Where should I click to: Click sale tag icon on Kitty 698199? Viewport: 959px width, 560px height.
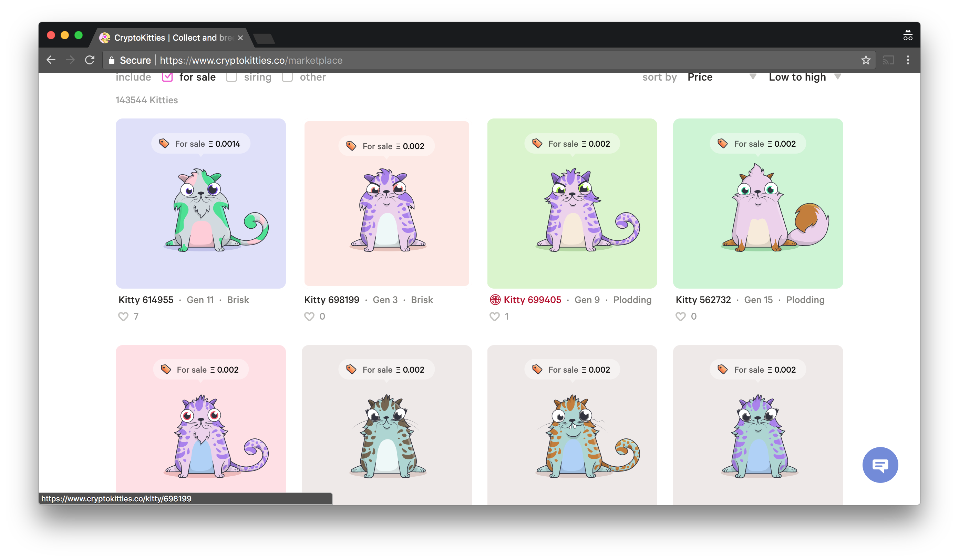click(x=351, y=146)
